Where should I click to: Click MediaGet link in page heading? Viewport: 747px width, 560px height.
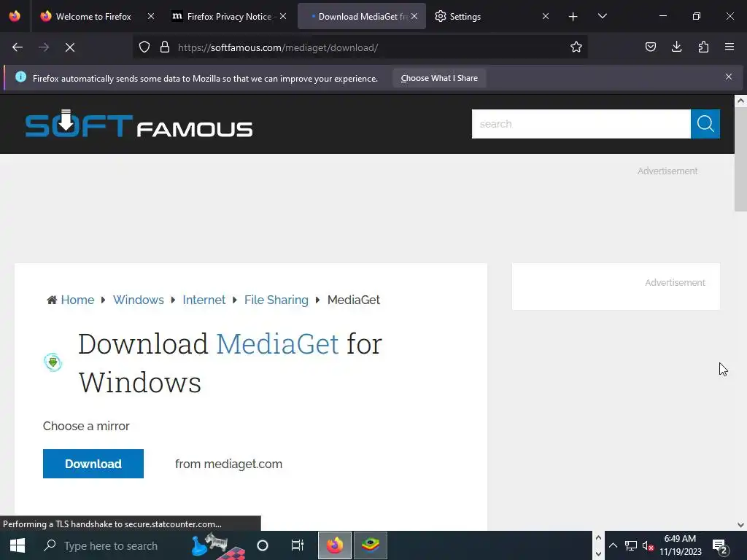point(277,344)
